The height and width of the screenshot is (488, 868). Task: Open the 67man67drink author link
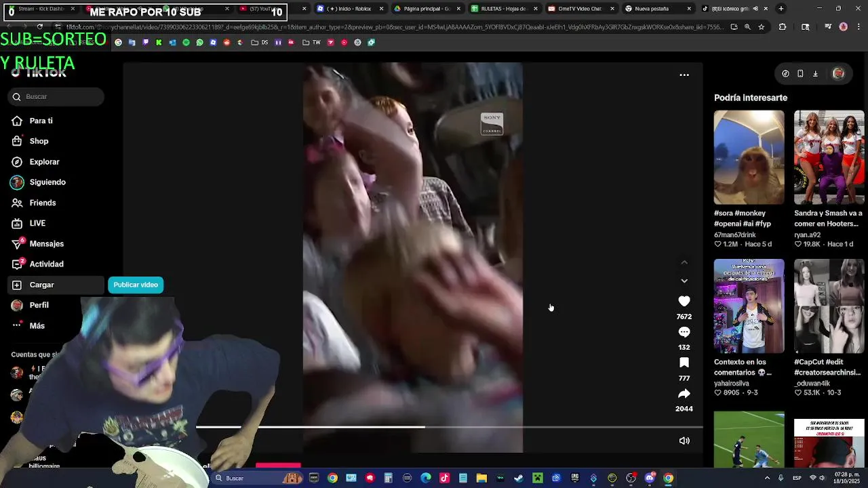[734, 235]
